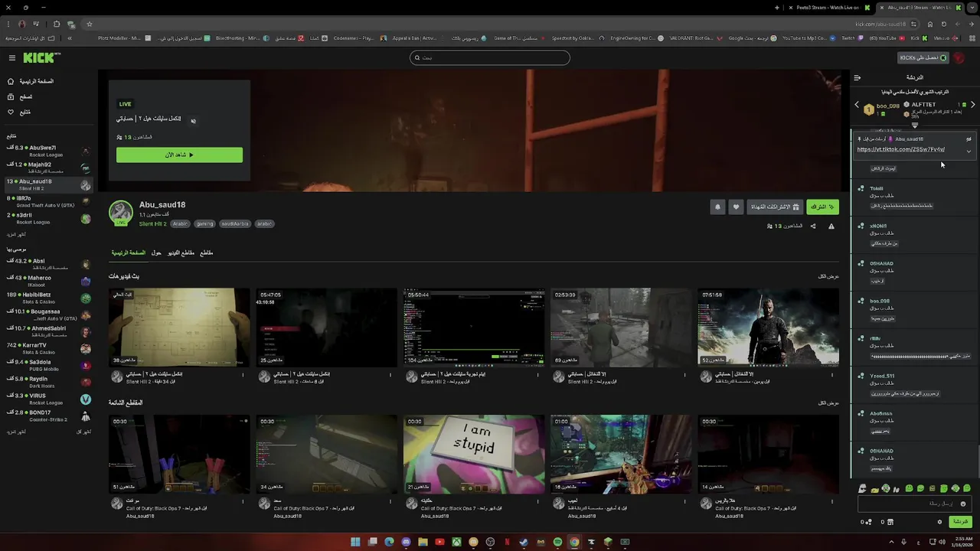This screenshot has height=551, width=980.
Task: Switch to the Reeto3 Stream browser tab
Action: [x=829, y=8]
